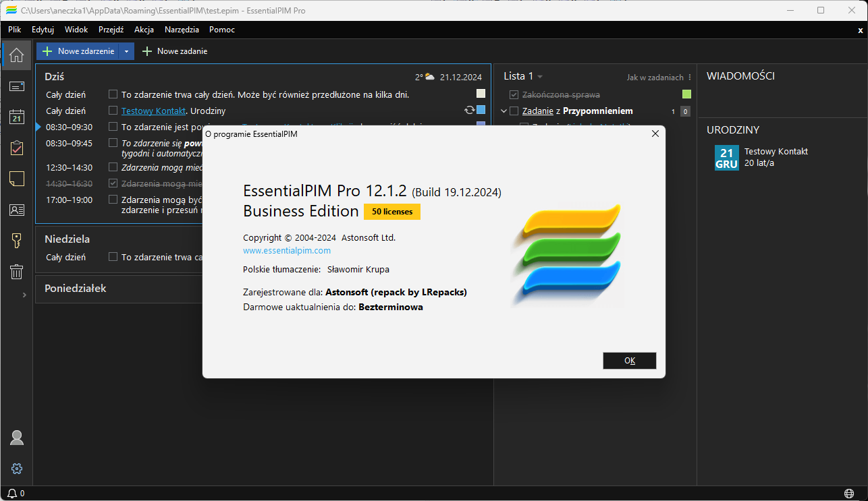Open the Passwords key module

17,241
